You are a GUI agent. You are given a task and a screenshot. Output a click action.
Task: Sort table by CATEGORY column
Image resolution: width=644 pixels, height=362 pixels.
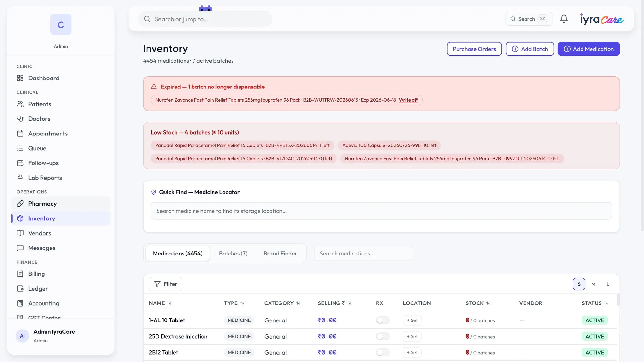[x=282, y=303]
